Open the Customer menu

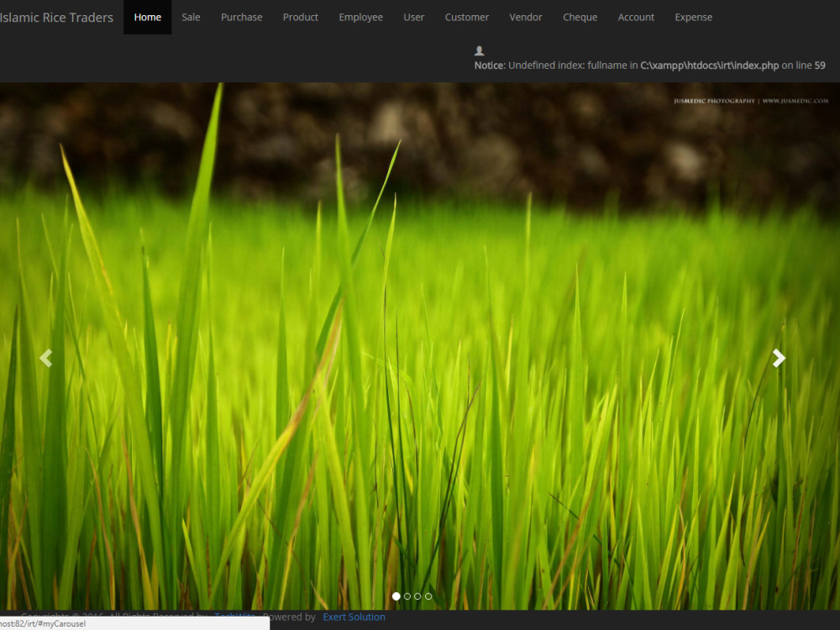point(466,17)
